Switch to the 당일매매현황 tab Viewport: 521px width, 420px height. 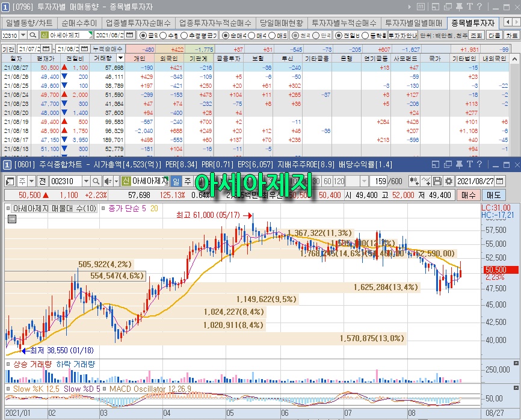coord(282,23)
